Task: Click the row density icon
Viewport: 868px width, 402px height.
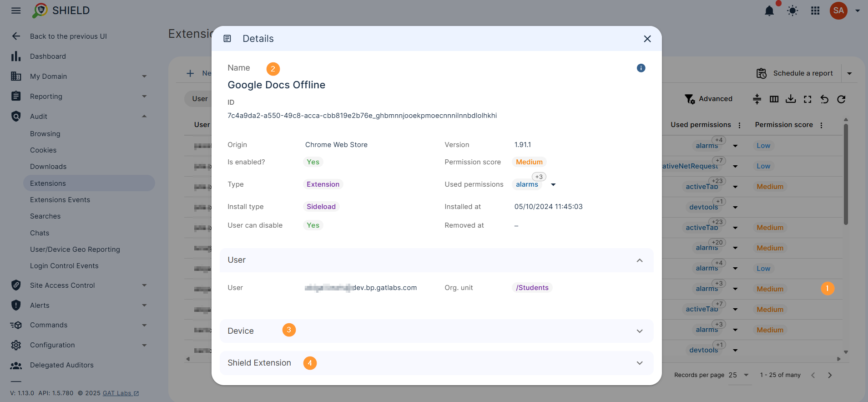Action: click(x=757, y=99)
